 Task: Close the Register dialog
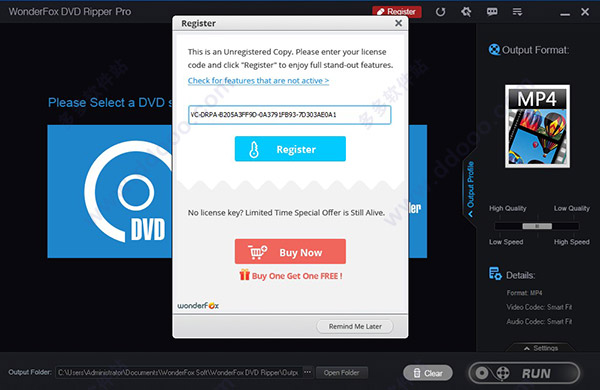(398, 23)
